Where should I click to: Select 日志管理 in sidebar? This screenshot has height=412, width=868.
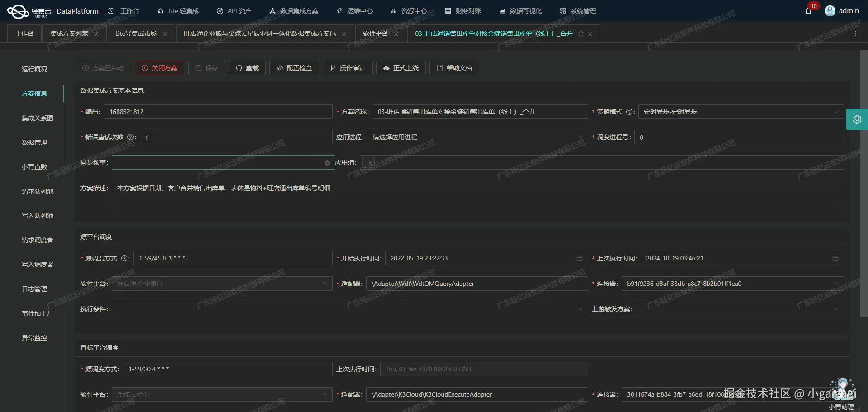(34, 289)
